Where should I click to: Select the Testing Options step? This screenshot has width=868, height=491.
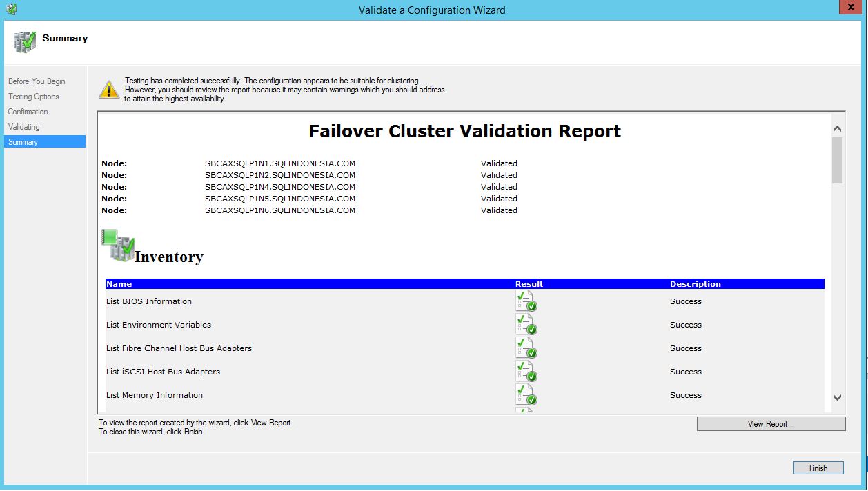[34, 97]
